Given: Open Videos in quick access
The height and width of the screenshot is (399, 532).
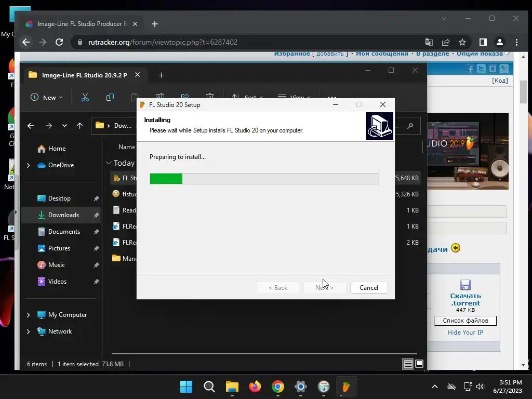Looking at the screenshot, I should click(52, 282).
